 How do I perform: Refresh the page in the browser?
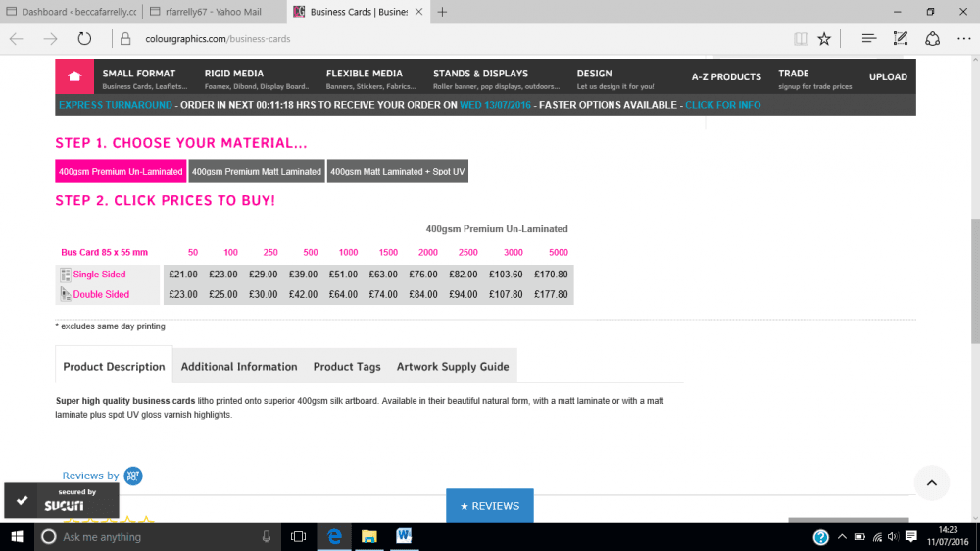point(84,39)
